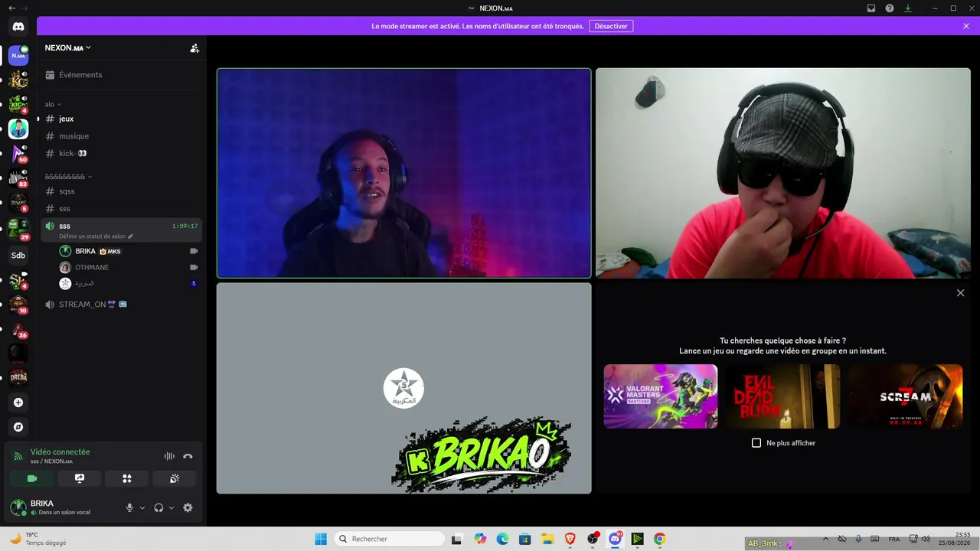Open user settings gear
The width and height of the screenshot is (980, 551).
188,508
